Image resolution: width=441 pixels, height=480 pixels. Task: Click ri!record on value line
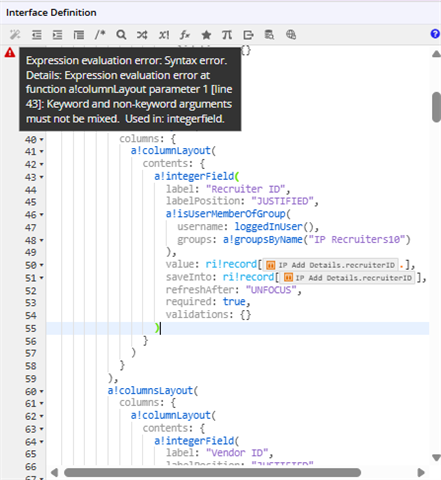(x=231, y=264)
